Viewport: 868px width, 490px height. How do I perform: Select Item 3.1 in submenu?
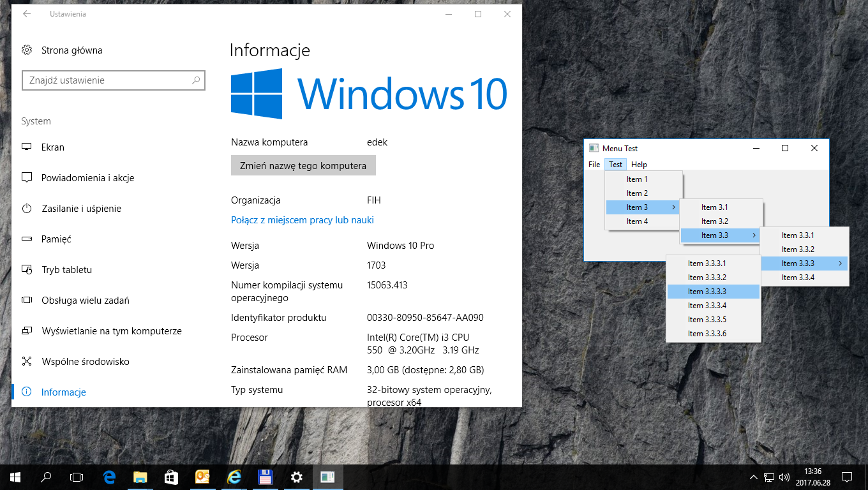[721, 207]
